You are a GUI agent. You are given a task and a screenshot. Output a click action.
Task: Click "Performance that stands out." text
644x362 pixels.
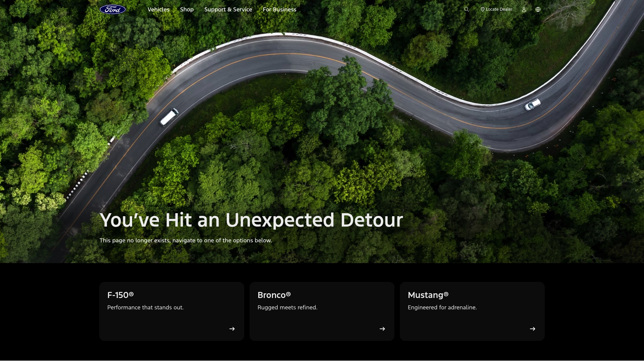[x=146, y=307]
